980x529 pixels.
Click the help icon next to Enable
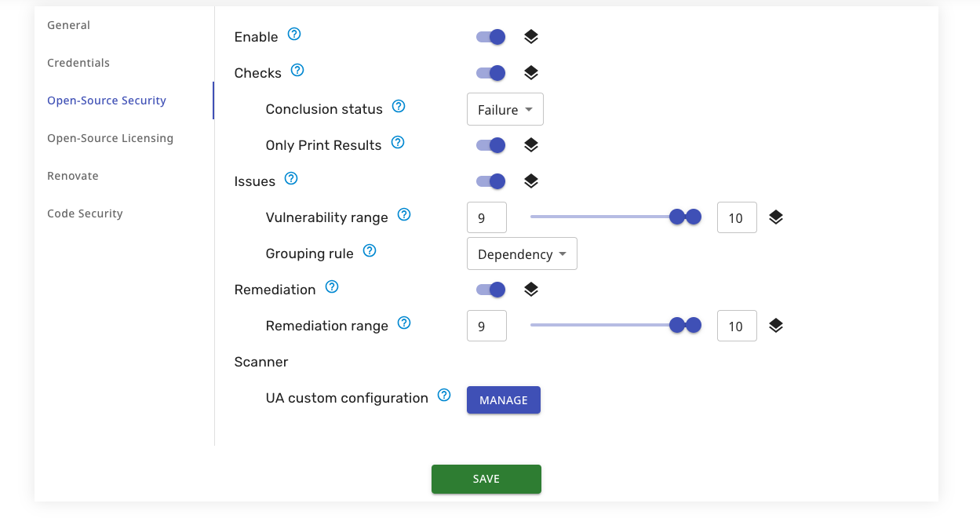point(294,35)
